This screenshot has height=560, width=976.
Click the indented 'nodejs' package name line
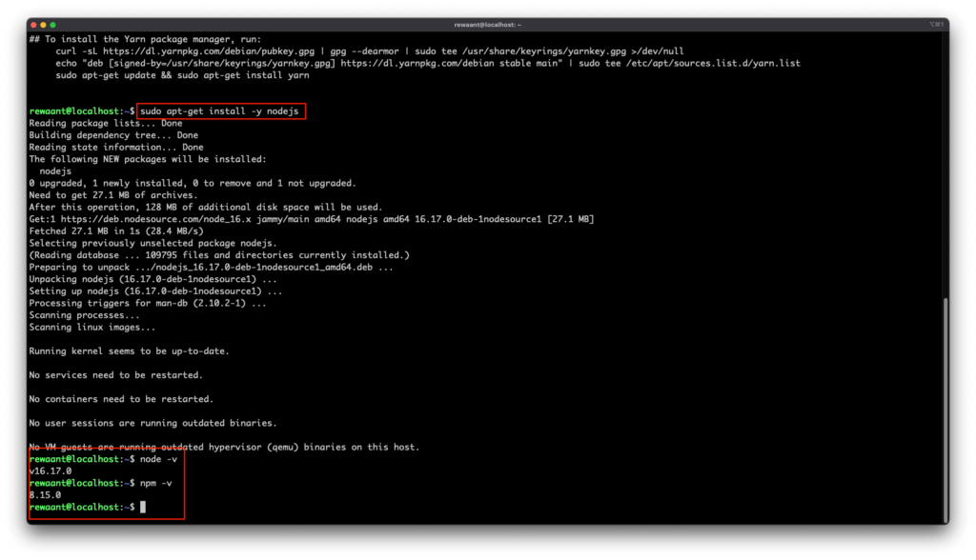(x=55, y=171)
